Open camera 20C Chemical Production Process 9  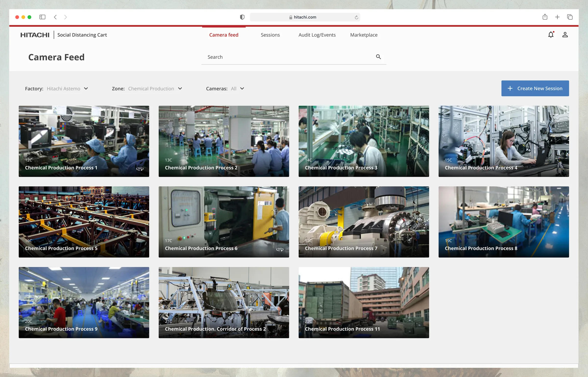[x=84, y=303]
